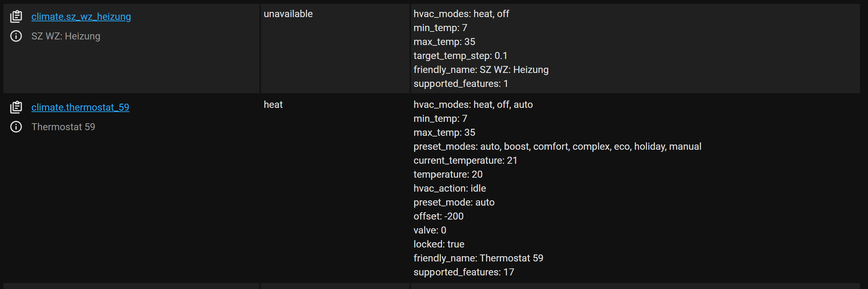Image resolution: width=868 pixels, height=289 pixels.
Task: Click the preset_modes attribute text
Action: tap(557, 146)
